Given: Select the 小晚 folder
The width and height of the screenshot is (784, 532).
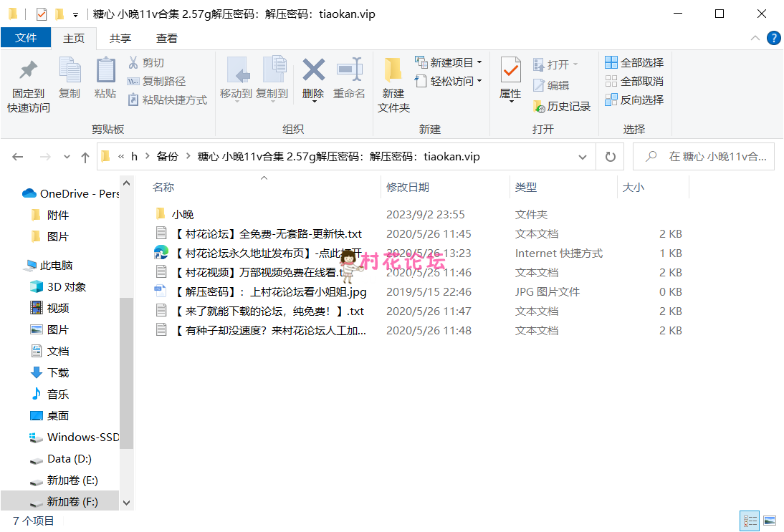Looking at the screenshot, I should (183, 215).
